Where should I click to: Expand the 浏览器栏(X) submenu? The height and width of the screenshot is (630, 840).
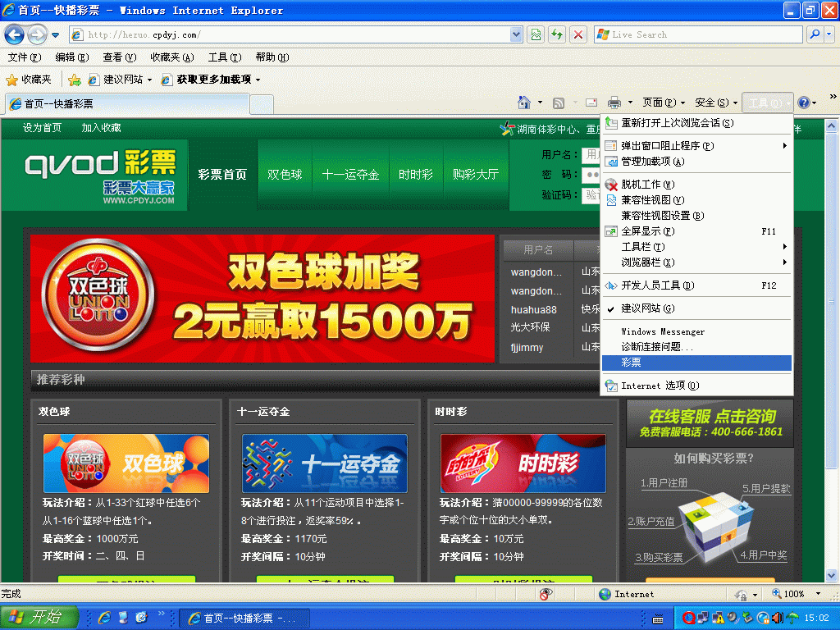click(696, 262)
